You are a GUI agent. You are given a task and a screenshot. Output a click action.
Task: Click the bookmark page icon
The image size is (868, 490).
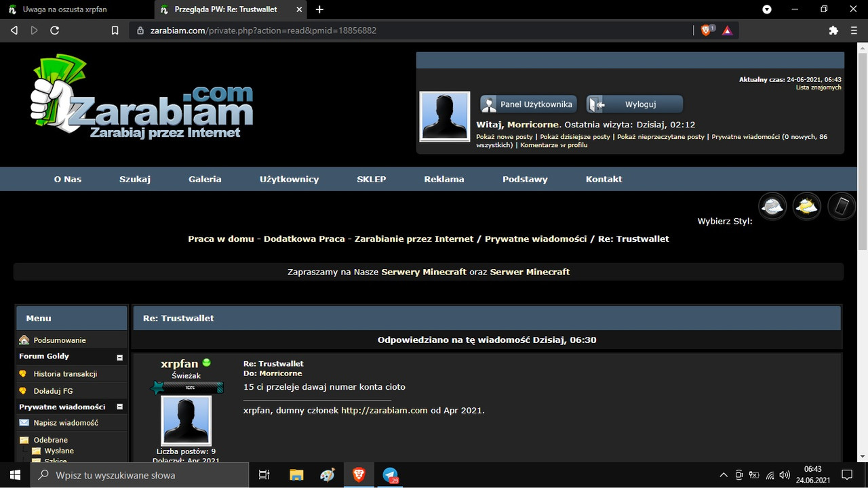click(x=115, y=30)
